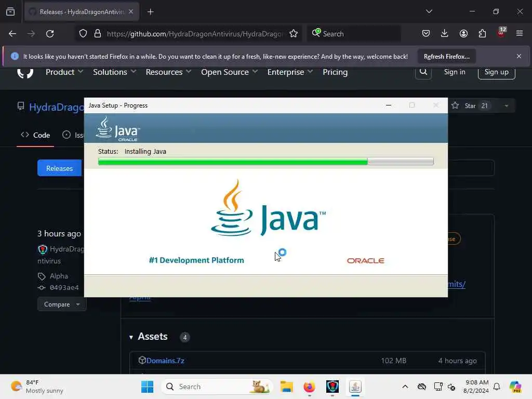
Task: Open the extensions puzzle icon
Action: 482,33
